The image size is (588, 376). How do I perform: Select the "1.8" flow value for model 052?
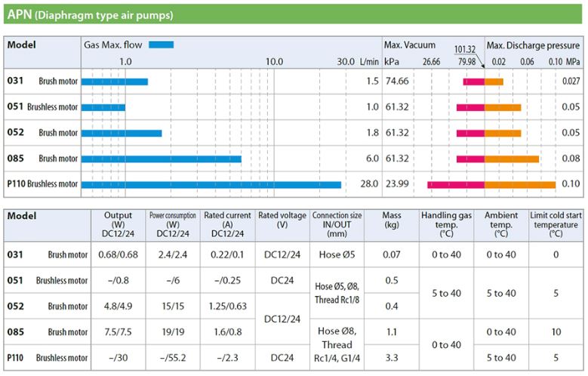(372, 133)
